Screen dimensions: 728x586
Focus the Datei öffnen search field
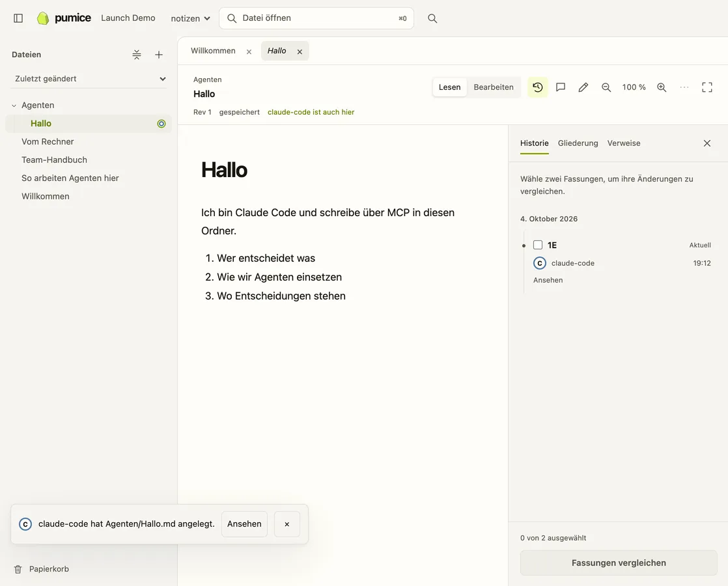pos(316,18)
